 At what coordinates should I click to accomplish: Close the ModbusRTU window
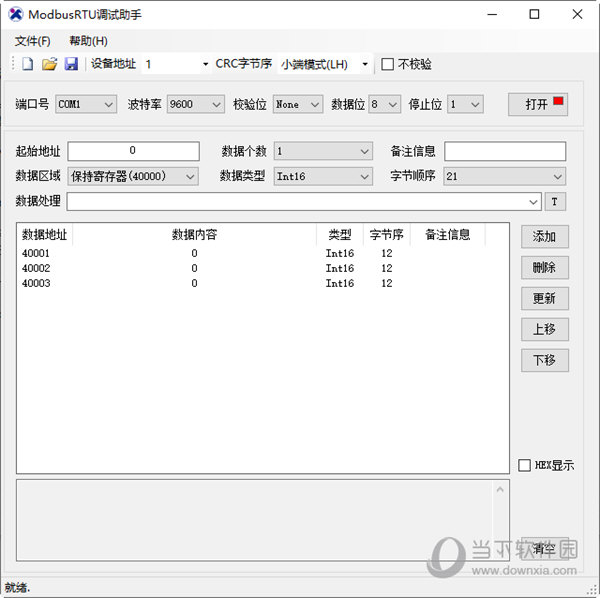tap(577, 15)
